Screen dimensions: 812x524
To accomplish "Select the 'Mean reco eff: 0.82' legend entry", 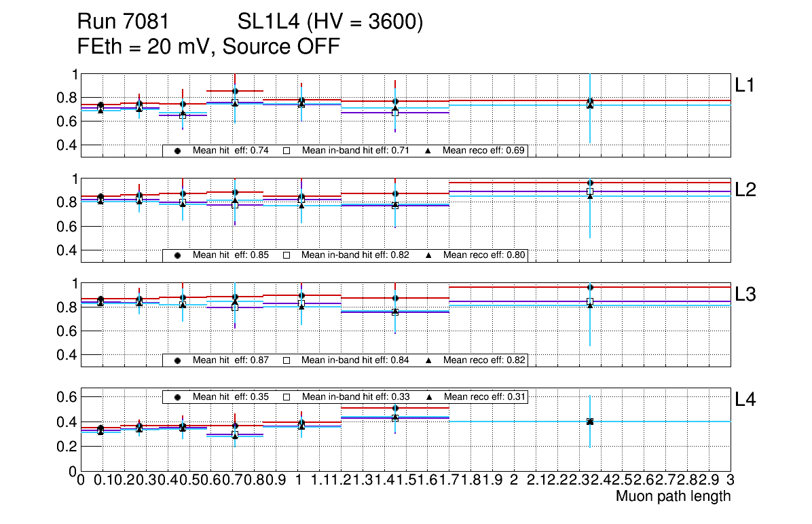I will pyautogui.click(x=483, y=360).
